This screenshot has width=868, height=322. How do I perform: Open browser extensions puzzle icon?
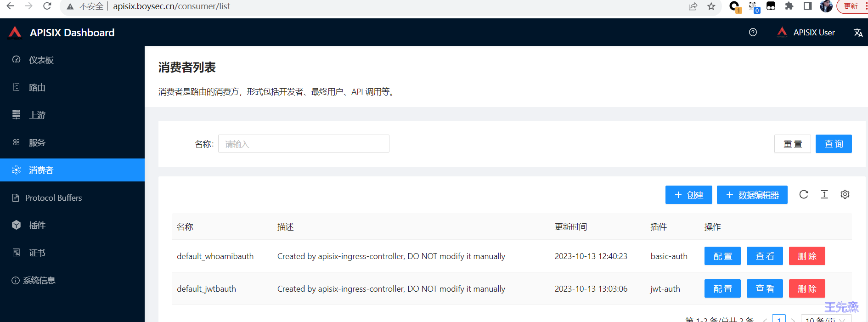click(x=789, y=6)
